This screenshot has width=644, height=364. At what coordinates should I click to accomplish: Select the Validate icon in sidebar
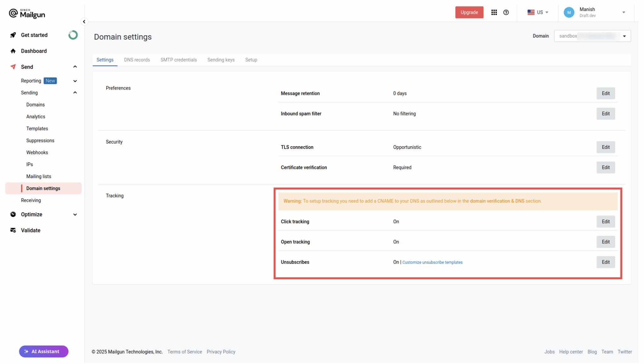click(x=13, y=230)
